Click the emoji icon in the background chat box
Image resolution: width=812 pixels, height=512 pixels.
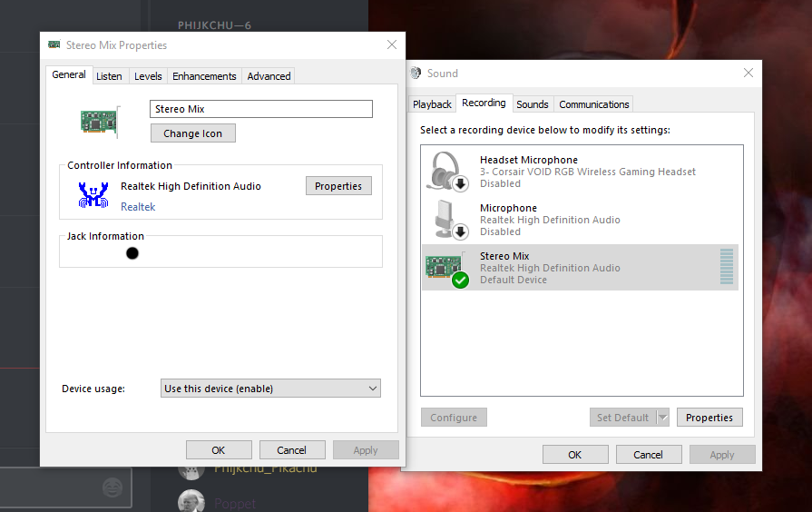[113, 487]
